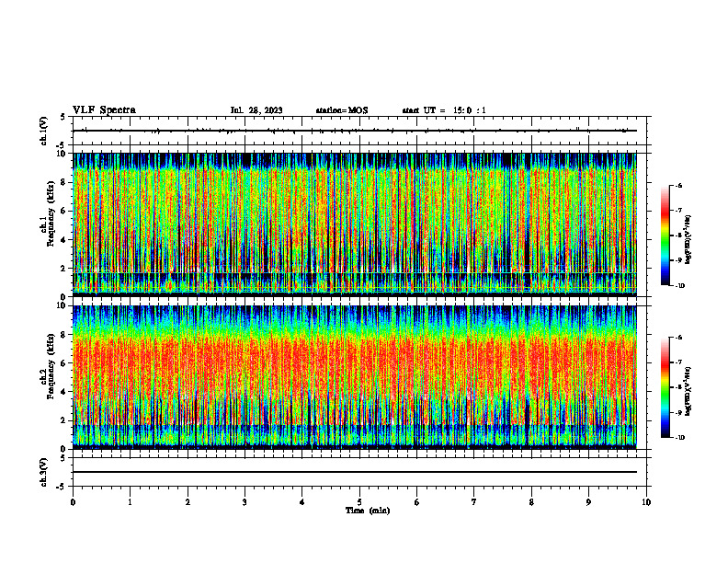Click inside the ch.2 spectrogram panel
728x563 pixels.
click(355, 377)
